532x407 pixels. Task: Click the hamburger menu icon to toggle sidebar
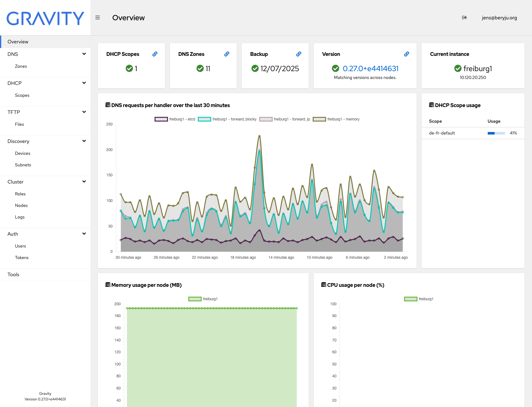point(98,18)
